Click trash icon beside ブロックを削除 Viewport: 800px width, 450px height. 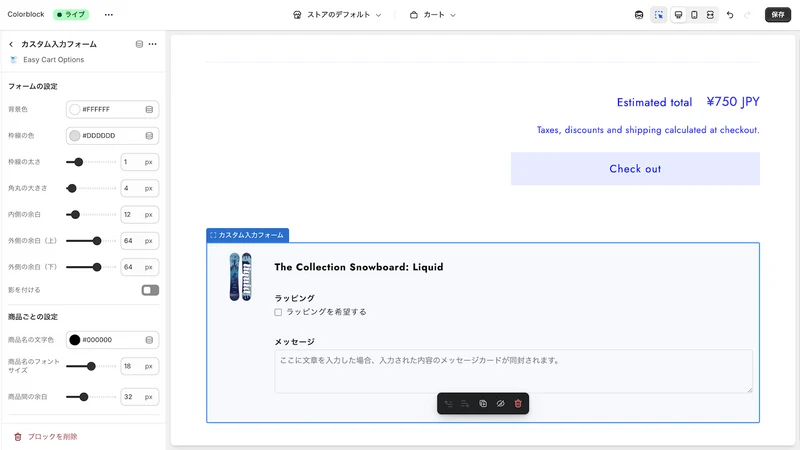click(x=18, y=437)
